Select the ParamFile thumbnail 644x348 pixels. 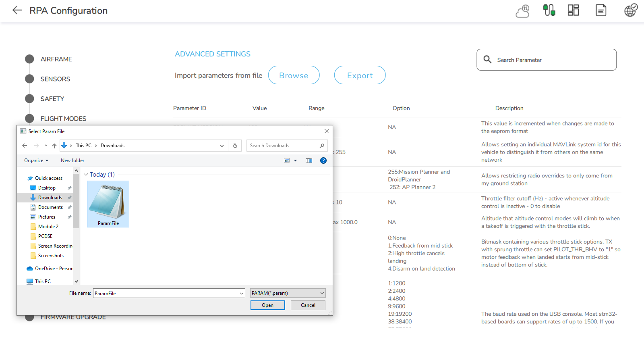(x=108, y=204)
